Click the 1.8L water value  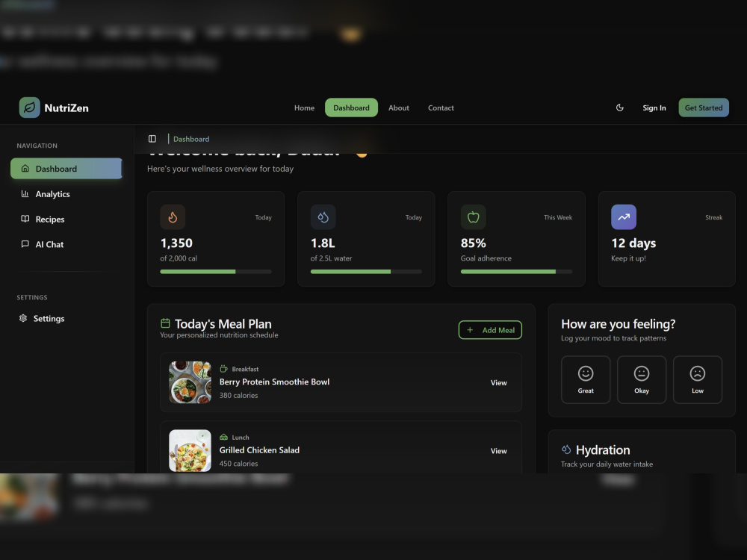coord(323,243)
